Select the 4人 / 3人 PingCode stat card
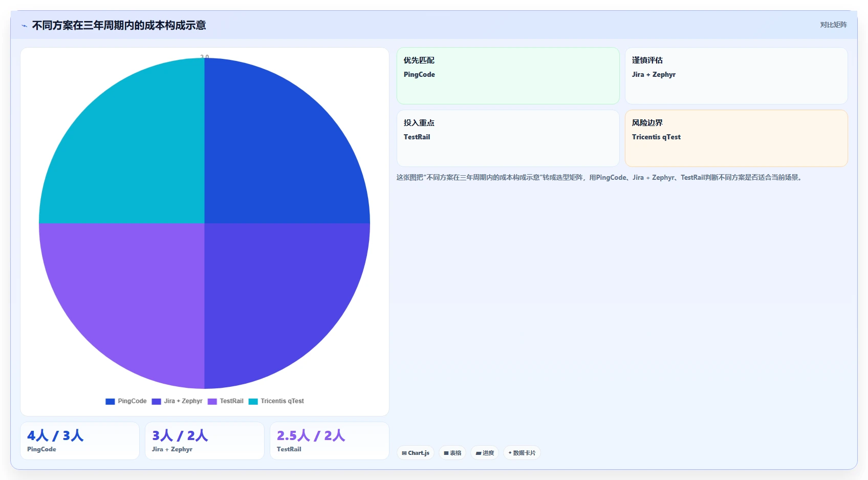Image resolution: width=868 pixels, height=480 pixels. pos(80,441)
